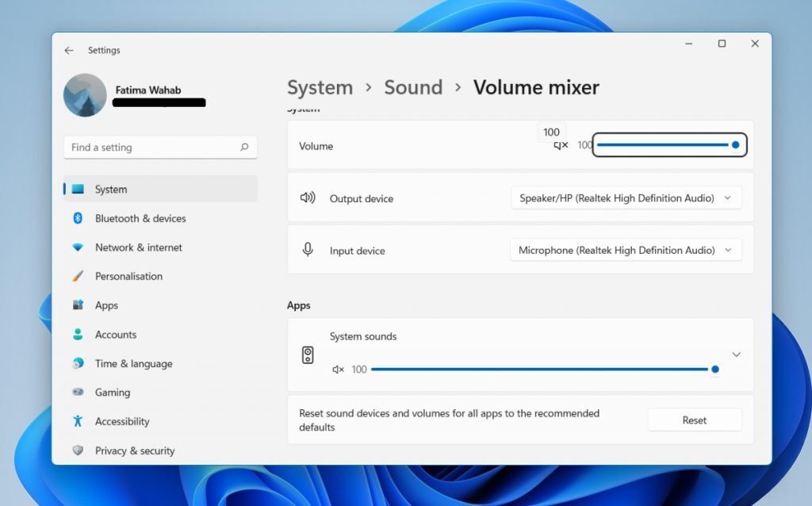Click the Reset button for sound devices
Screen dimensions: 812x506
[694, 420]
